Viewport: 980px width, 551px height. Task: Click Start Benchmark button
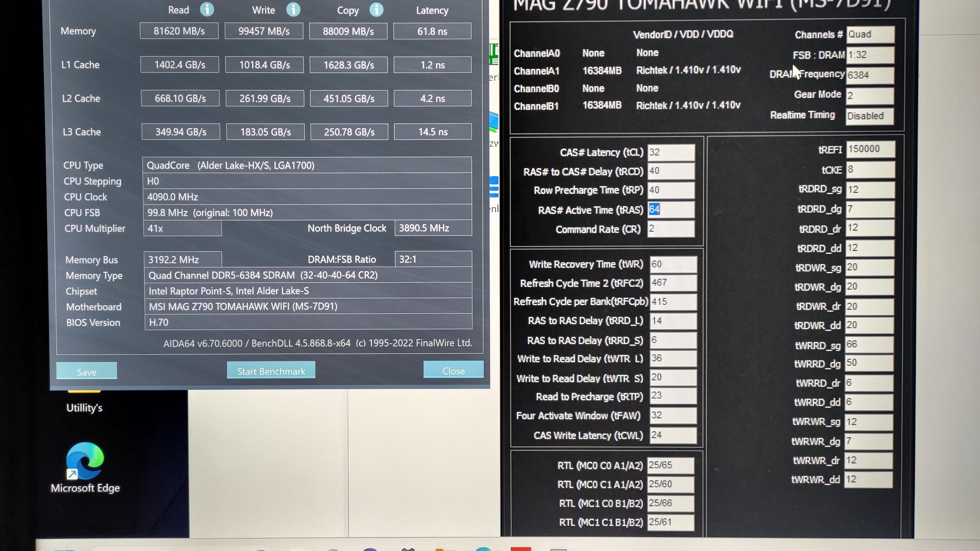coord(271,370)
